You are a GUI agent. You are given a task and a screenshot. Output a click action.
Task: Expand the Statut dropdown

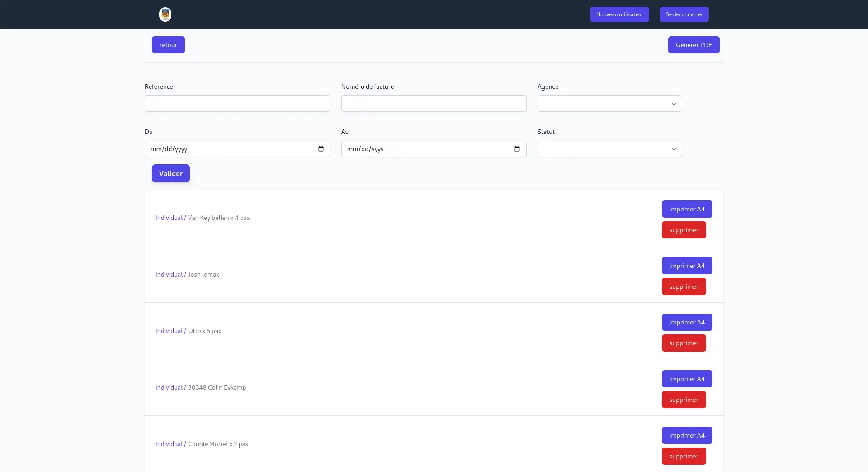pos(609,149)
